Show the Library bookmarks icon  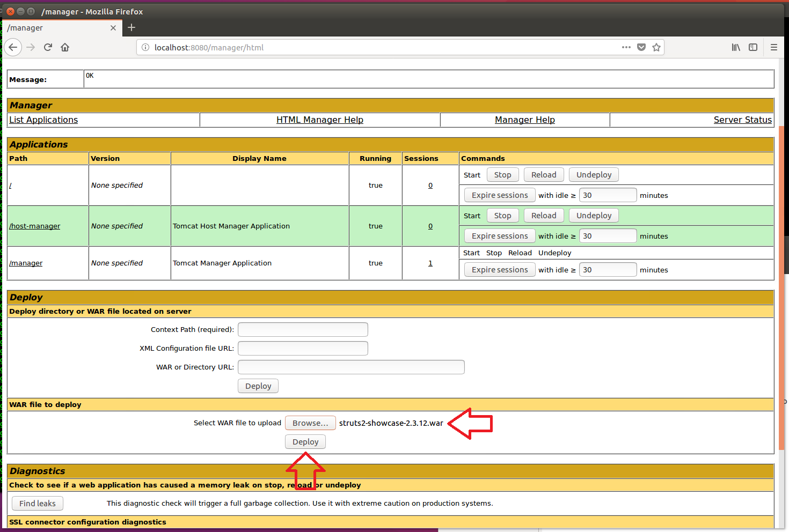[735, 47]
